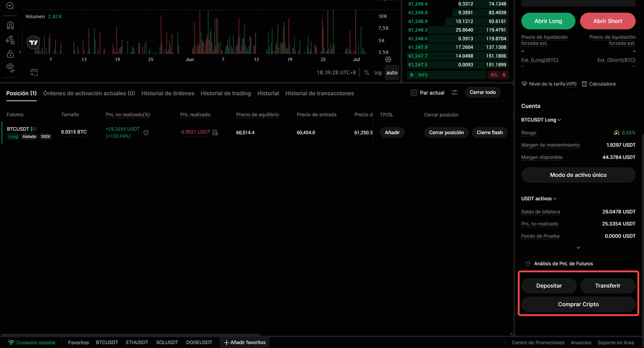Image resolution: width=644 pixels, height=348 pixels.
Task: Share the unrealized PnL via share icon
Action: coord(146,133)
